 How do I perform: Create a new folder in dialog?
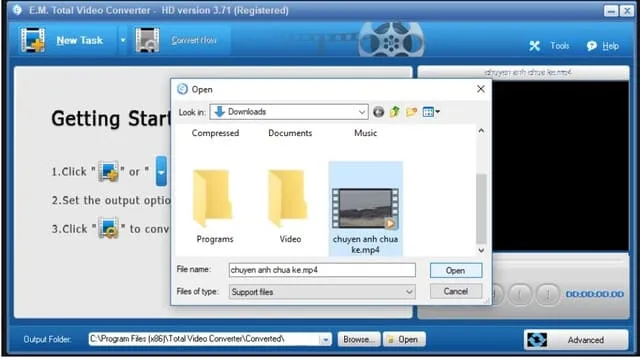(x=411, y=112)
